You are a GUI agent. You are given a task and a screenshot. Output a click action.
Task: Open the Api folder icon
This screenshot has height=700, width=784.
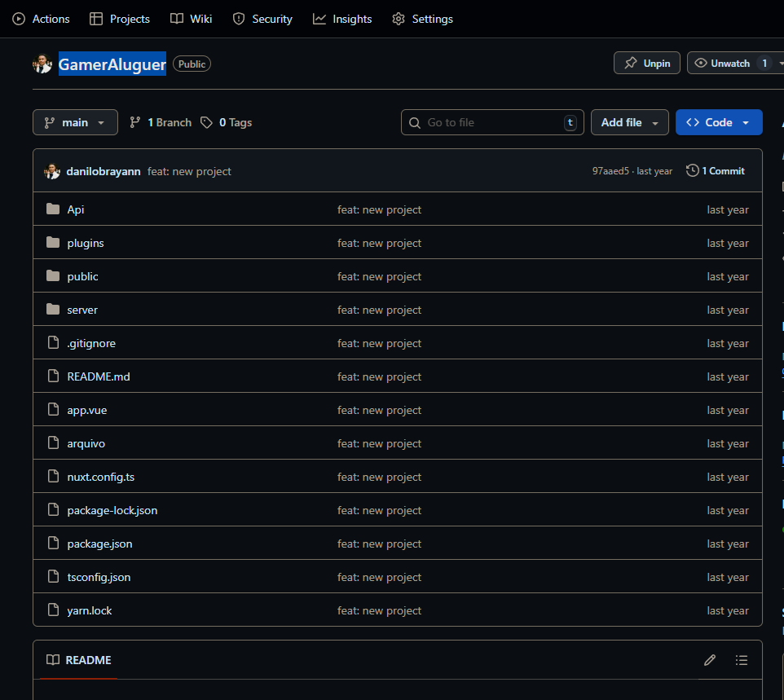(53, 209)
